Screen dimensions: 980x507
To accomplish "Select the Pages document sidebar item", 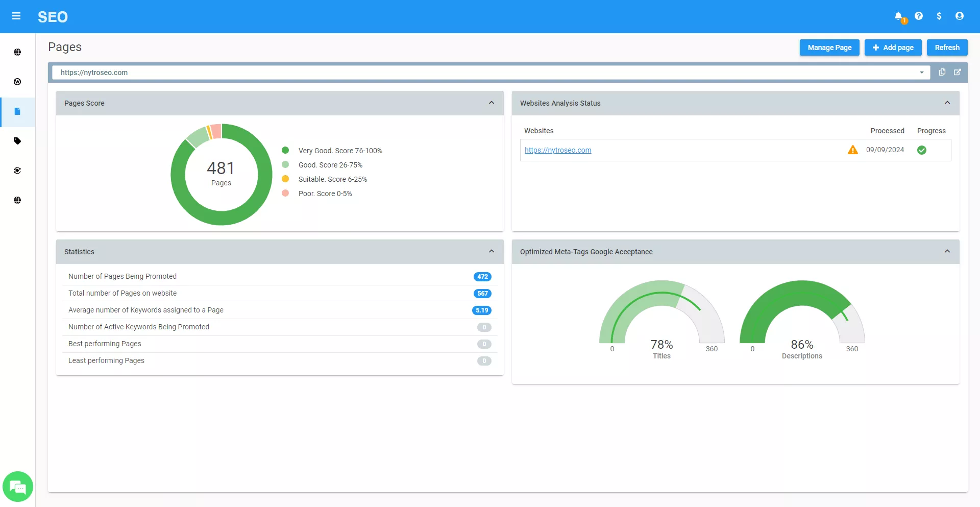I will point(17,111).
